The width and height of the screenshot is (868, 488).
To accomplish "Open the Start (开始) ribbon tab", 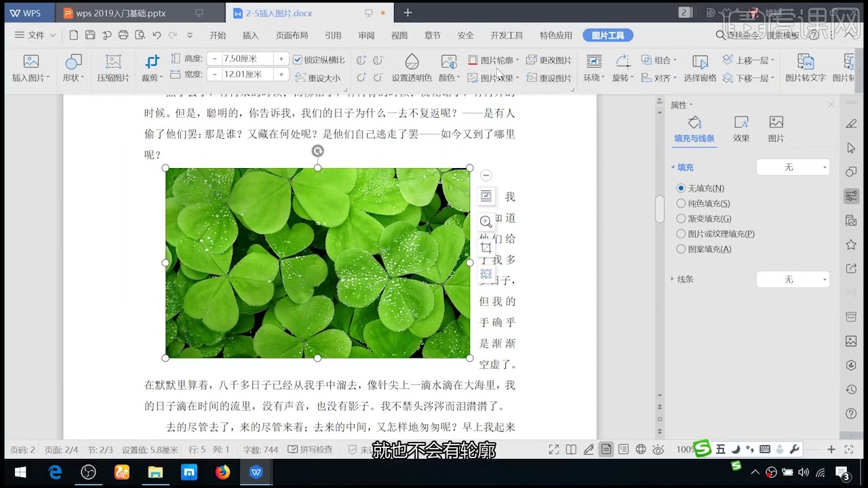I will coord(218,35).
